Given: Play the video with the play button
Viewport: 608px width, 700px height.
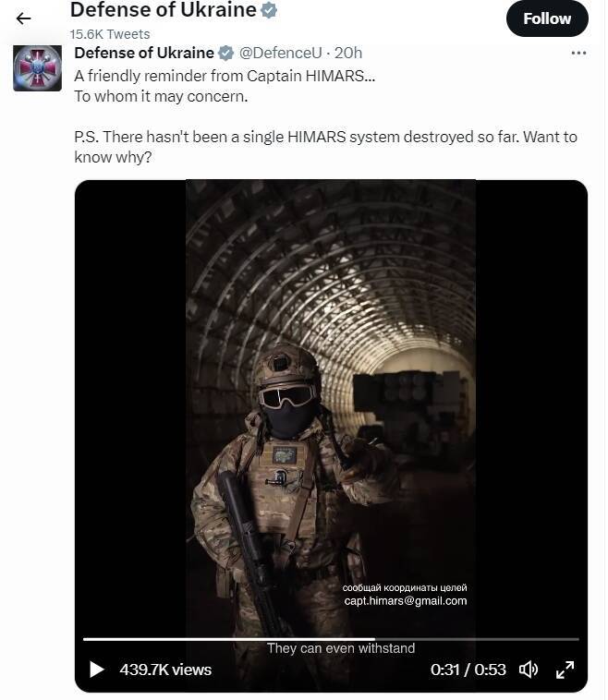Looking at the screenshot, I should coord(96,670).
